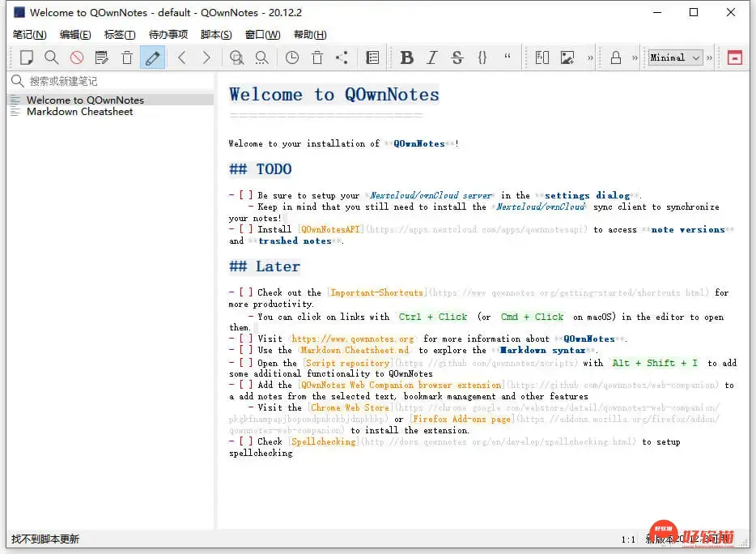Viewport: 756px width, 554px height.
Task: Open the 窗口(W) menu
Action: (262, 35)
